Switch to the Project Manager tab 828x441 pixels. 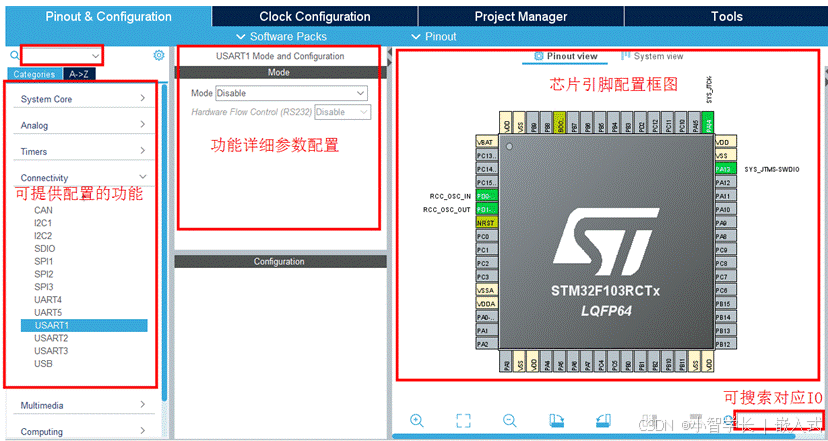tap(521, 16)
